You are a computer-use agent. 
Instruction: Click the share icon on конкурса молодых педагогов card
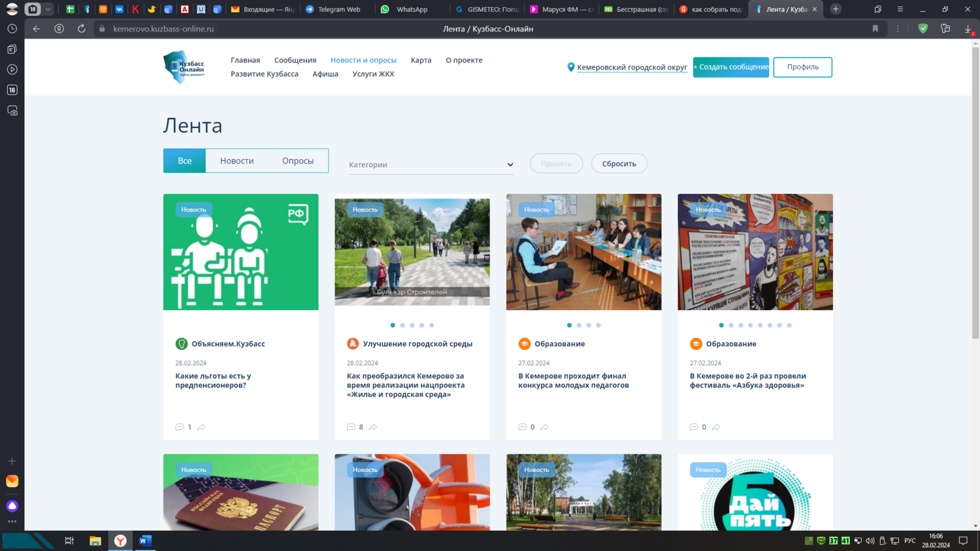(x=544, y=427)
